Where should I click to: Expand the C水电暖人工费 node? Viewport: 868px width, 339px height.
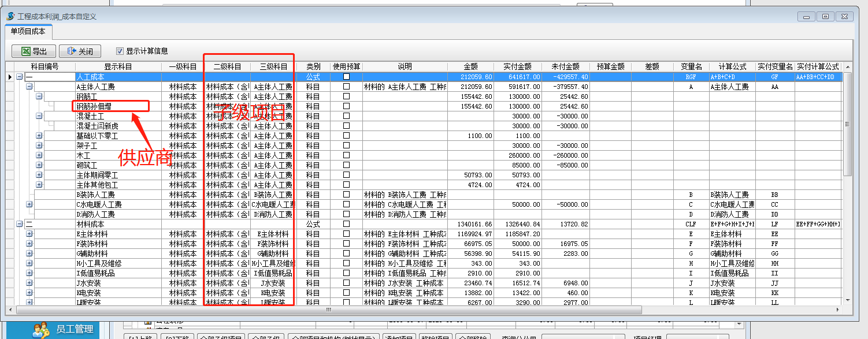pyautogui.click(x=29, y=204)
